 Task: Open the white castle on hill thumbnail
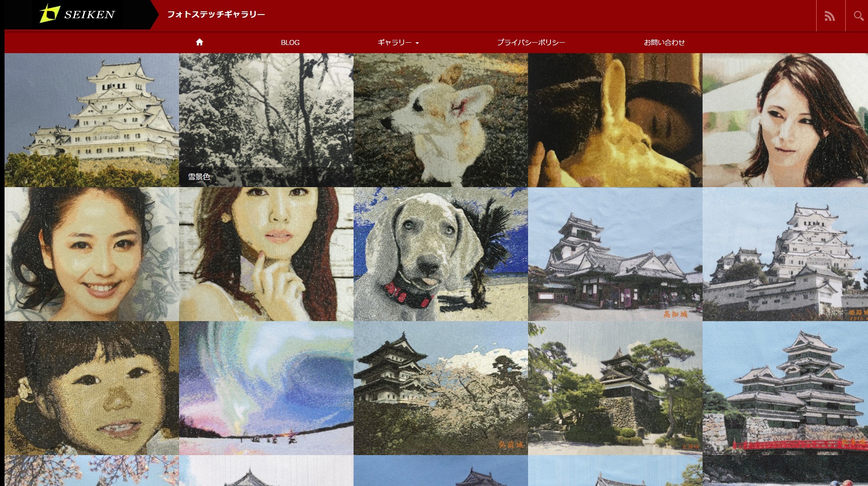[92, 120]
